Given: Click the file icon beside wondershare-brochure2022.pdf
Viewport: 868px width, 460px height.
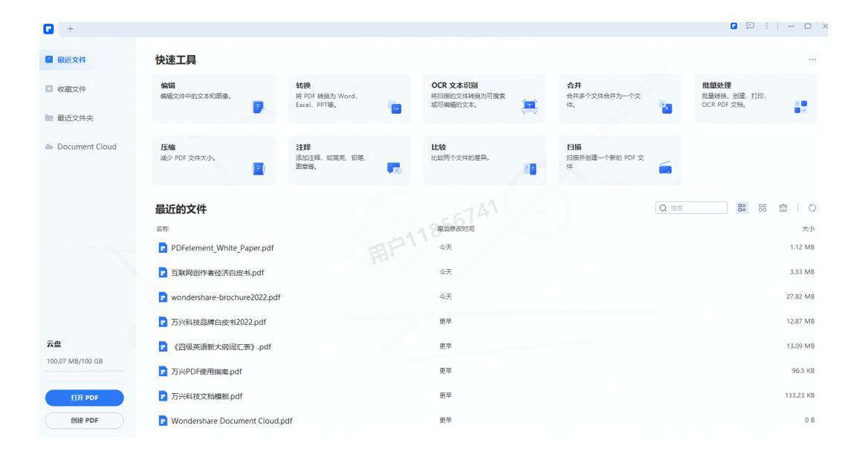Looking at the screenshot, I should click(x=163, y=297).
